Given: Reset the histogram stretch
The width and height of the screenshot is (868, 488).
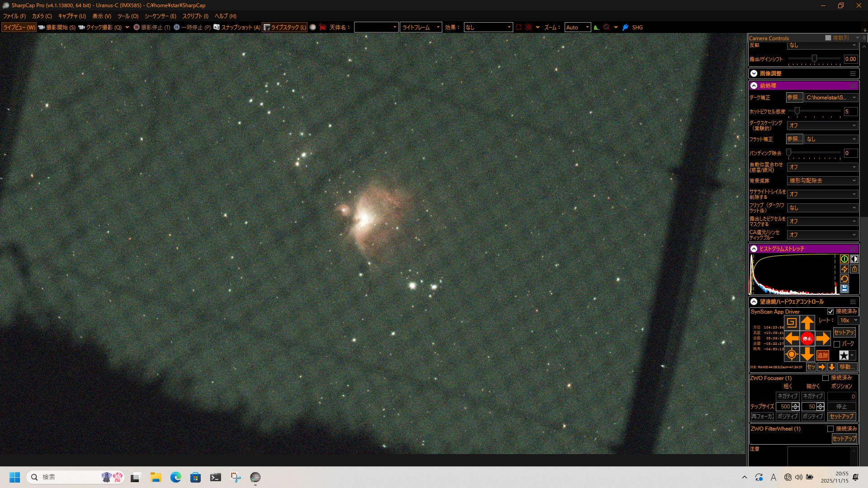Looking at the screenshot, I should click(844, 279).
